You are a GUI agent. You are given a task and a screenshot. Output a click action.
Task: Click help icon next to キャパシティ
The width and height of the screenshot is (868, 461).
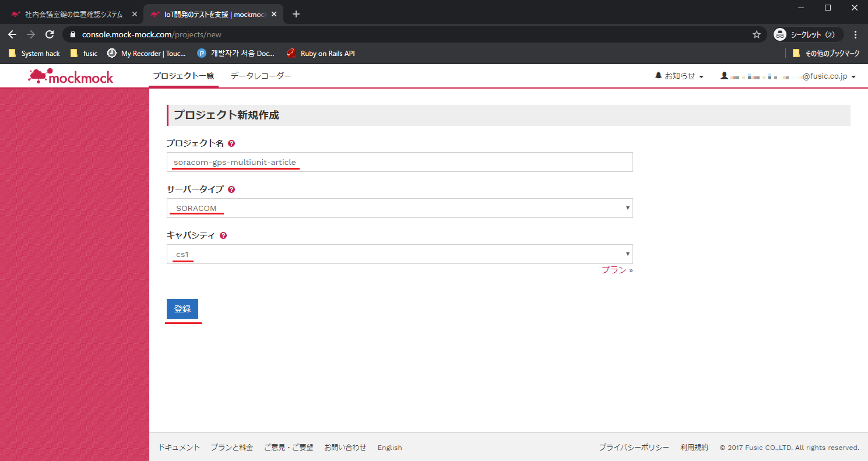point(223,236)
